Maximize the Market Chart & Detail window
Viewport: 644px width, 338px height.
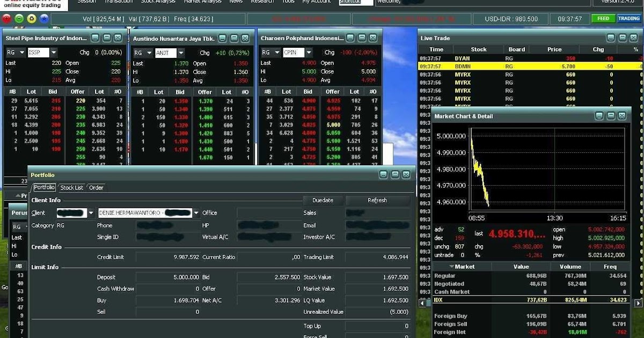coord(610,116)
